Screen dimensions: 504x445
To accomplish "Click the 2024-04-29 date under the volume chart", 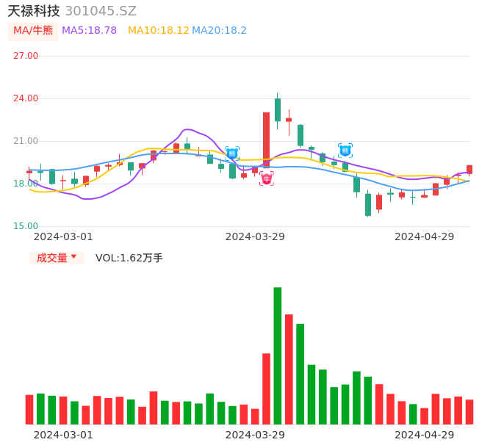I will [425, 435].
